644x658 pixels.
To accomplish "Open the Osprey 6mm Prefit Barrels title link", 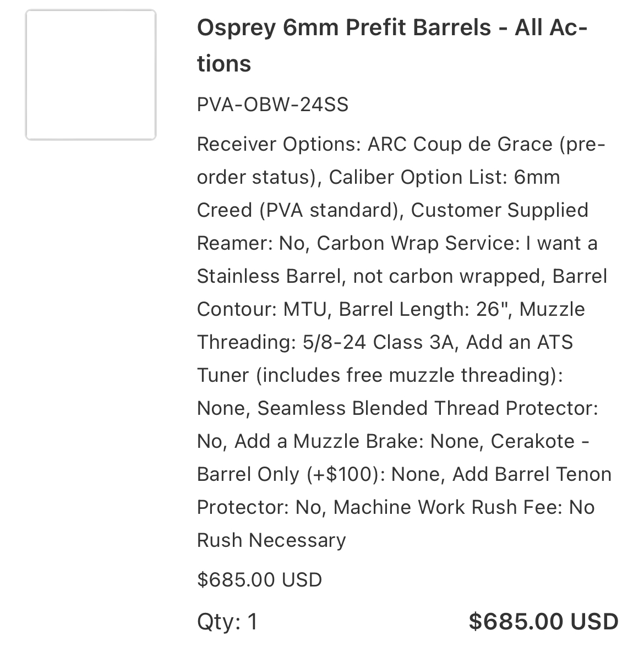I will (392, 45).
